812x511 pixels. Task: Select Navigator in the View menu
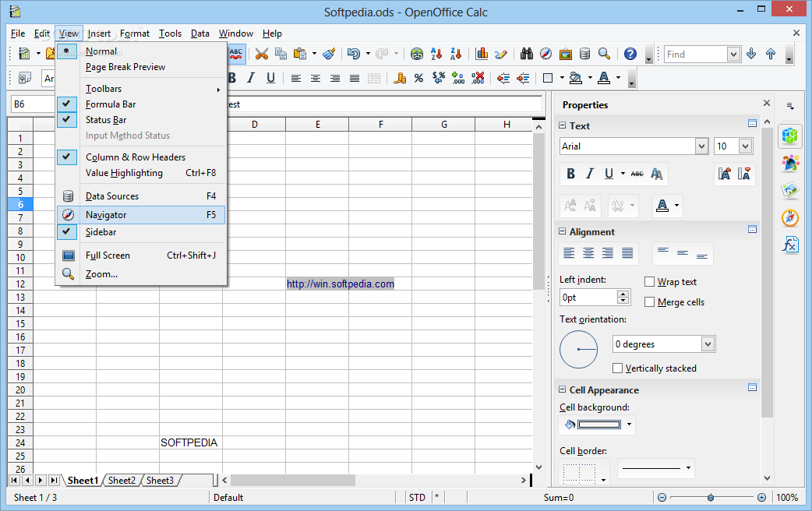141,215
